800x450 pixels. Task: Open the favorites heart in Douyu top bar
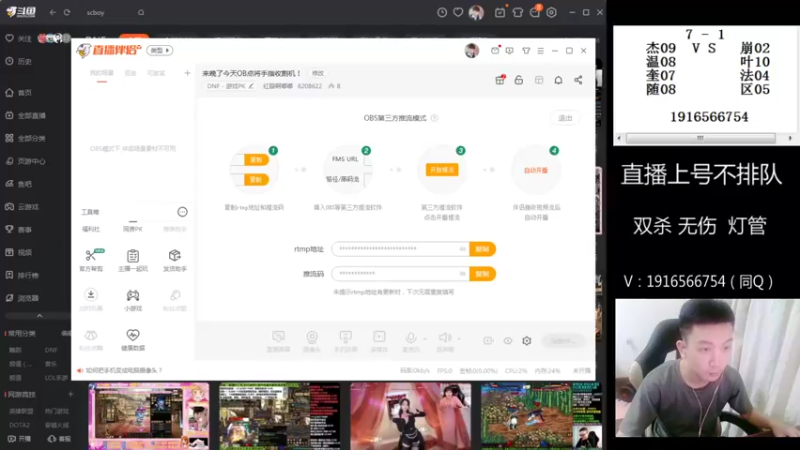[458, 12]
